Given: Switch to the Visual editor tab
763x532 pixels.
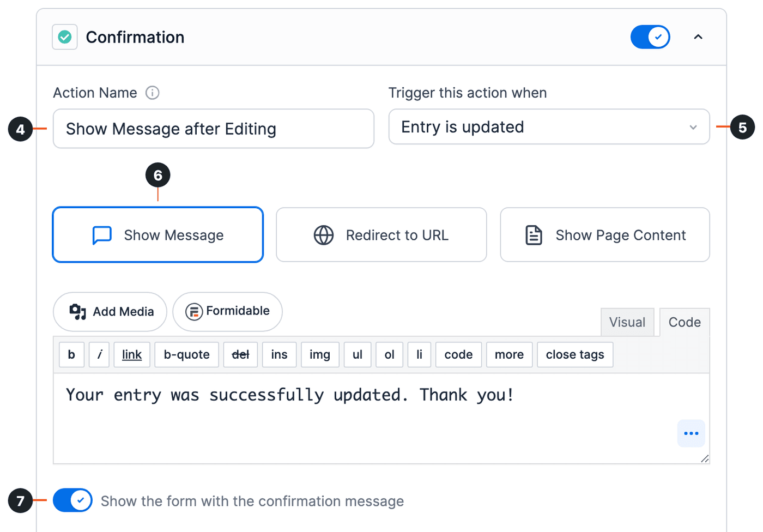Looking at the screenshot, I should (x=627, y=322).
